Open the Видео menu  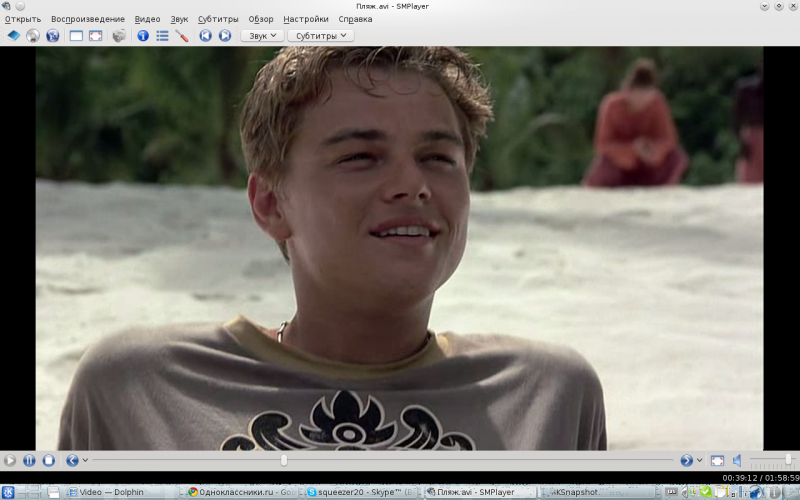click(x=147, y=19)
